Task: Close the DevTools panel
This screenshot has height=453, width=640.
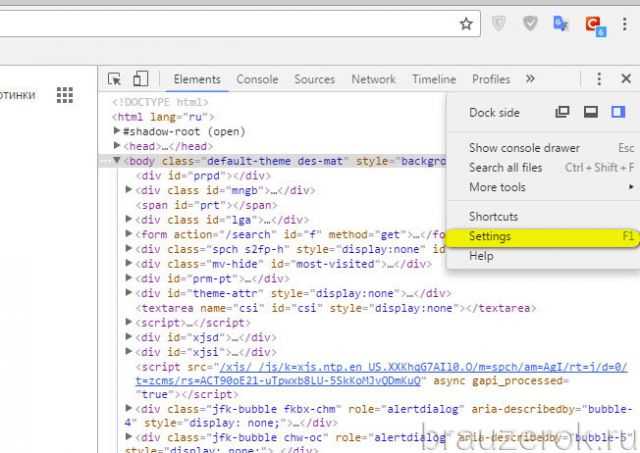Action: coord(626,78)
